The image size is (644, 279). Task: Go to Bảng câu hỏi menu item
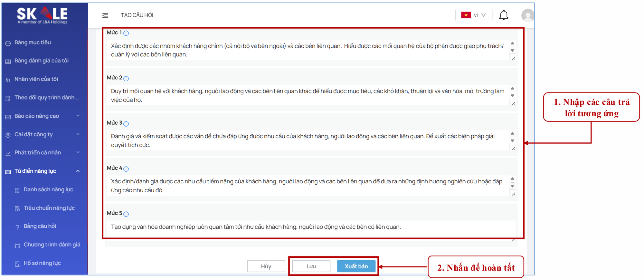tap(40, 226)
